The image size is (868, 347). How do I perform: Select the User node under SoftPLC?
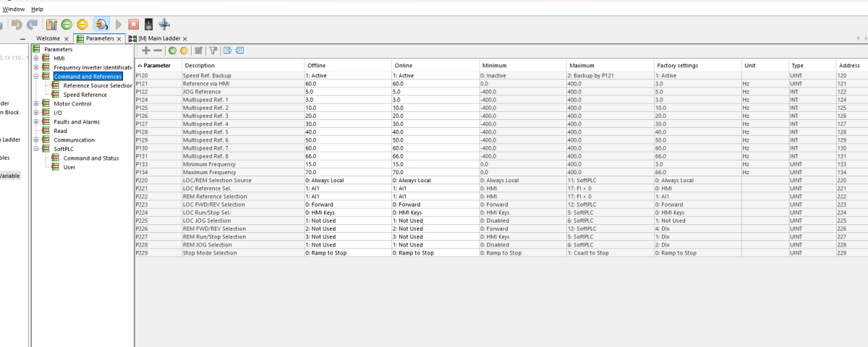pos(69,167)
